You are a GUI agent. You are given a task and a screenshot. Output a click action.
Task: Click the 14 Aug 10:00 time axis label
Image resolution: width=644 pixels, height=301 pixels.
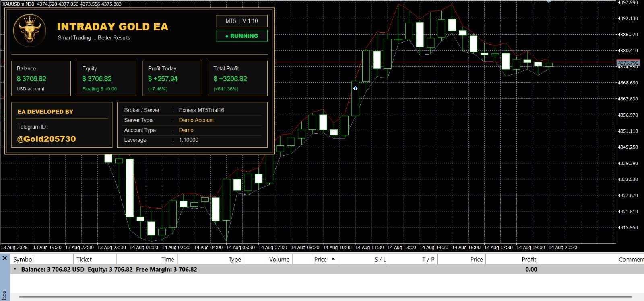click(x=337, y=248)
